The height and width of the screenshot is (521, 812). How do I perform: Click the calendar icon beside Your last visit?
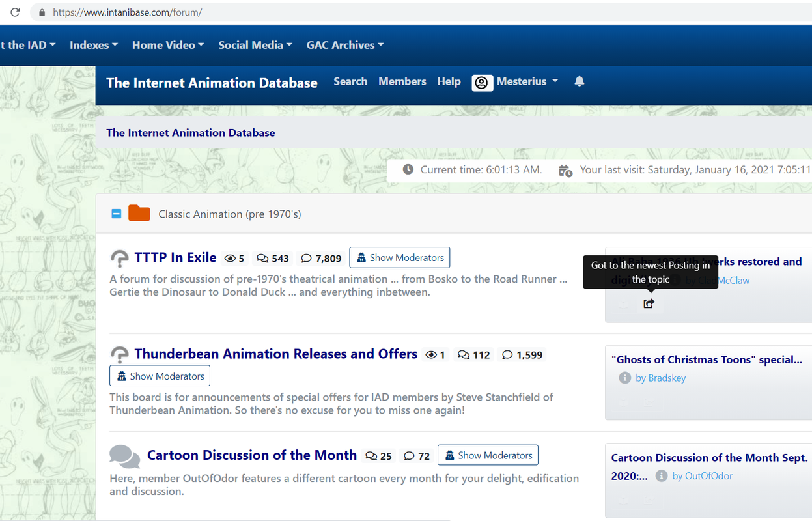tap(566, 170)
